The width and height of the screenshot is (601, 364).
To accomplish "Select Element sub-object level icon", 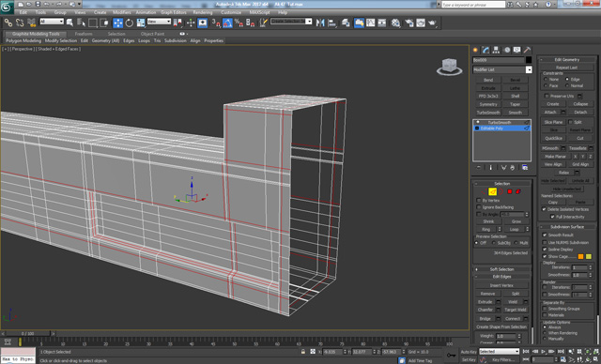I will click(x=518, y=191).
